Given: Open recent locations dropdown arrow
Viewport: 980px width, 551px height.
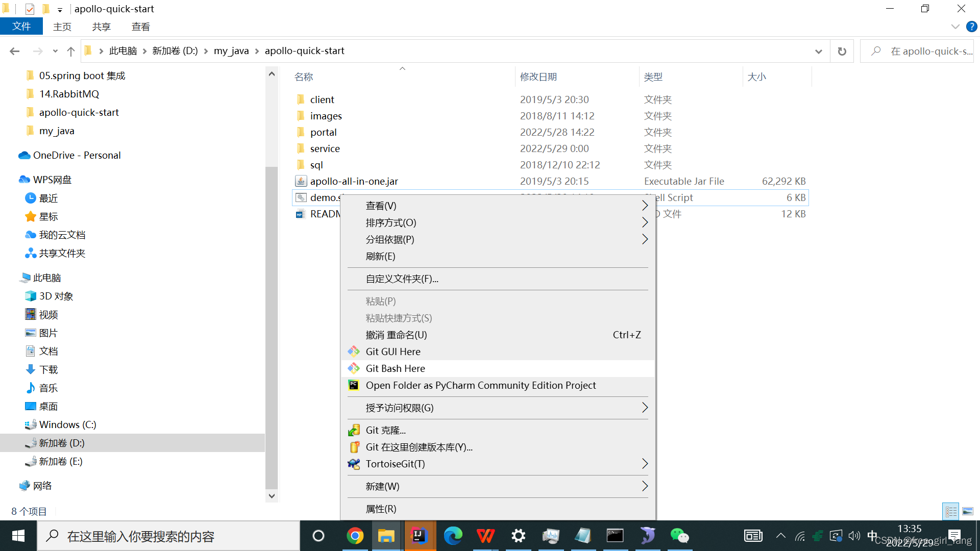Looking at the screenshot, I should 55,51.
